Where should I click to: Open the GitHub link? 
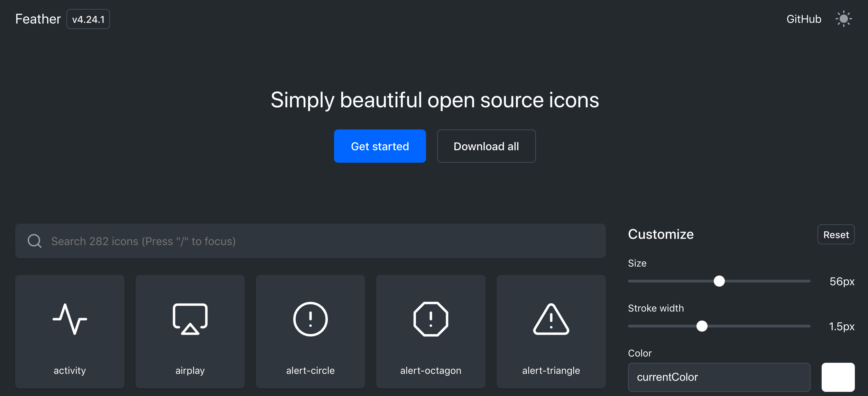[x=803, y=19]
